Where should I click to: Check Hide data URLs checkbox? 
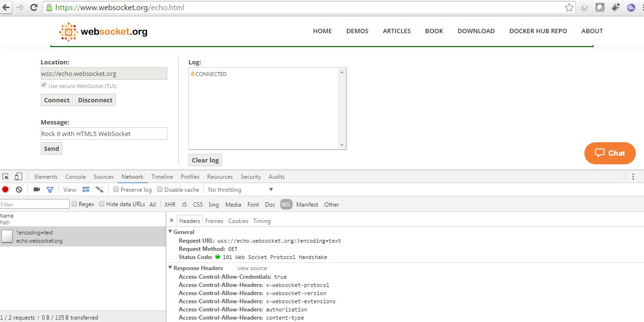(x=102, y=204)
